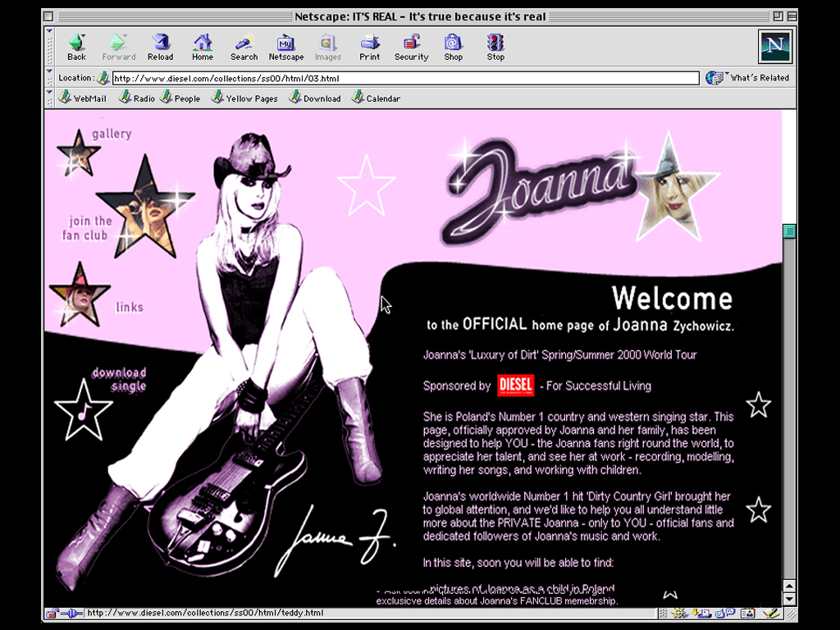Image resolution: width=840 pixels, height=630 pixels.
Task: Click "For Successful Living" text
Action: click(598, 386)
